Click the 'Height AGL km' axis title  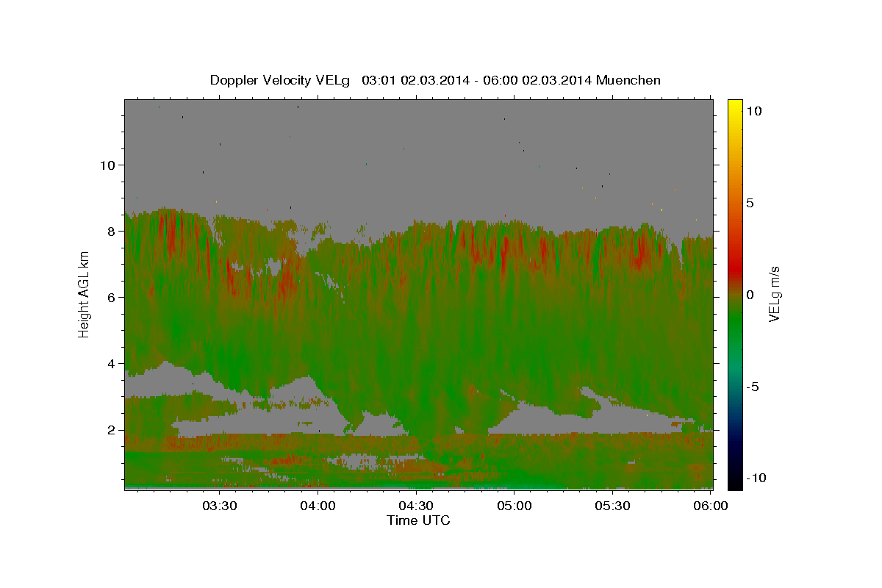(x=85, y=295)
